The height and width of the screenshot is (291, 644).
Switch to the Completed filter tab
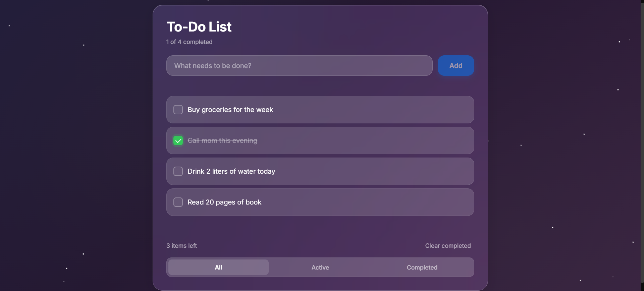(422, 267)
